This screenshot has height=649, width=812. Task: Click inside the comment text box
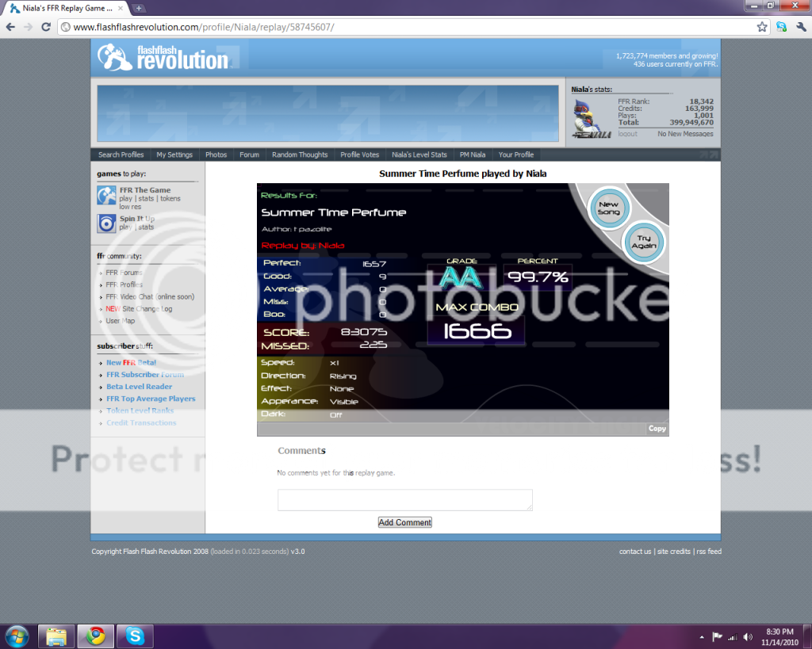coord(404,500)
